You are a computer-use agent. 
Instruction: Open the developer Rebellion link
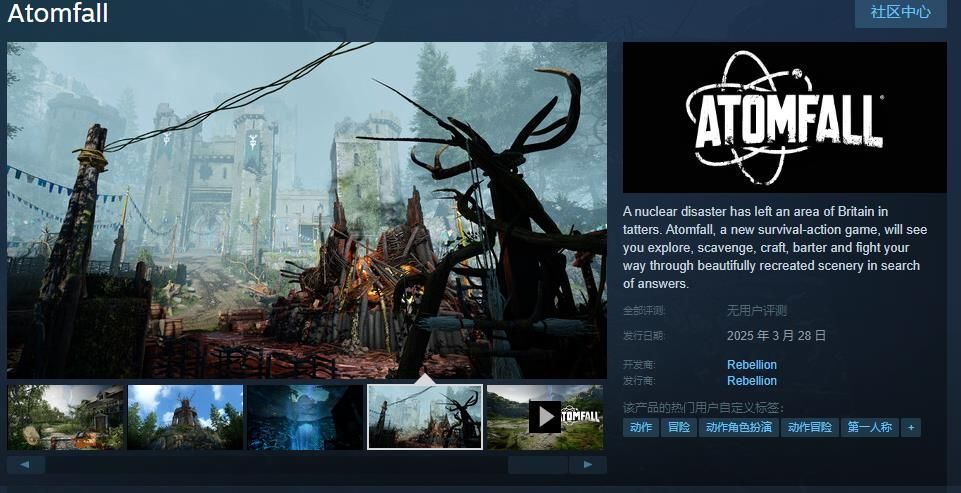click(751, 365)
